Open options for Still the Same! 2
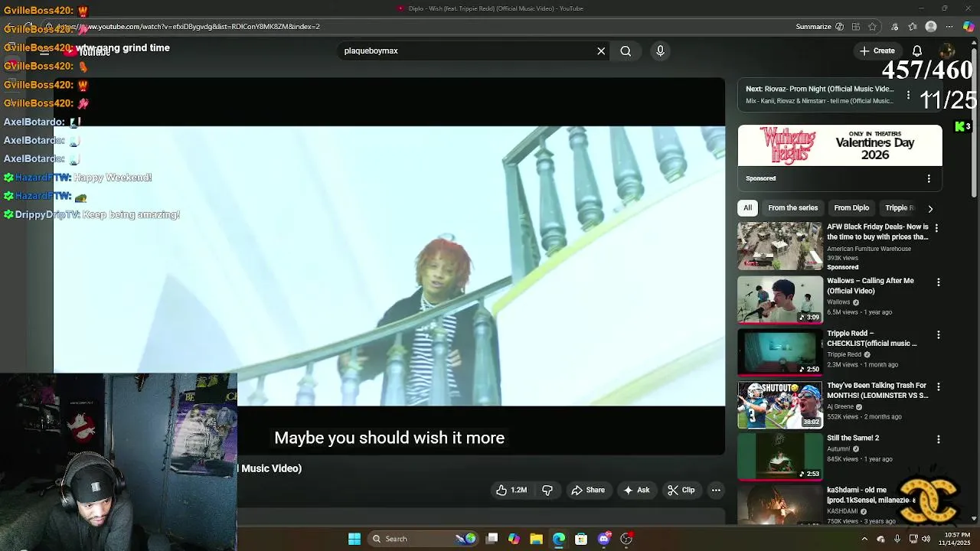 pos(938,439)
